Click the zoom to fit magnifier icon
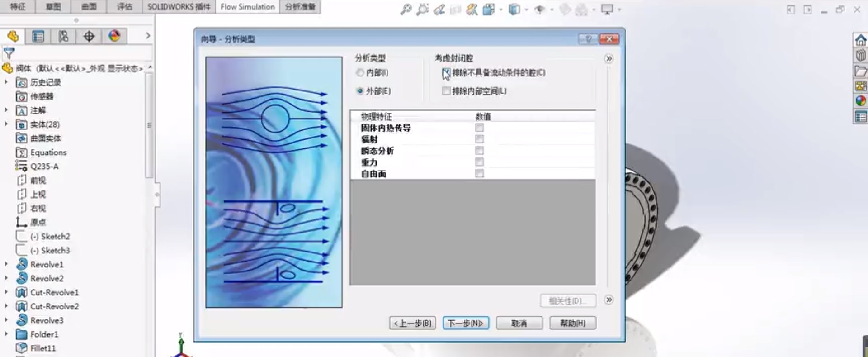 click(406, 10)
